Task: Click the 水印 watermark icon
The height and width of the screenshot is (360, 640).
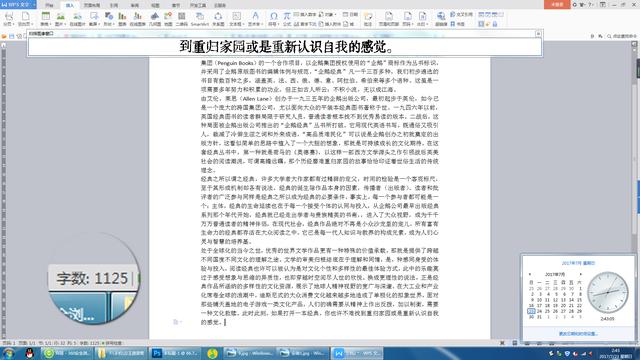Action: coord(422,16)
